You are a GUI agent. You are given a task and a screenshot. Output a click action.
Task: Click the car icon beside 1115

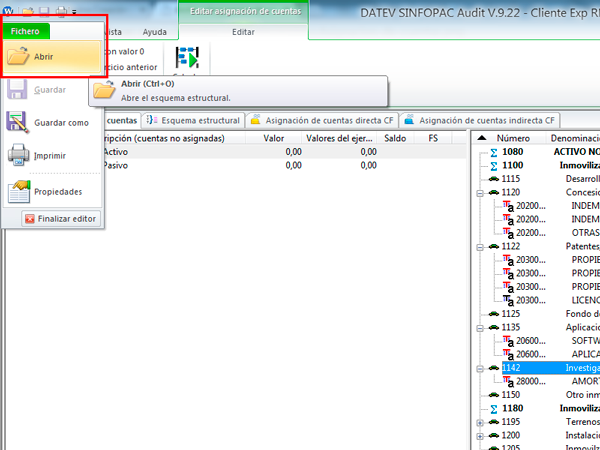494,179
